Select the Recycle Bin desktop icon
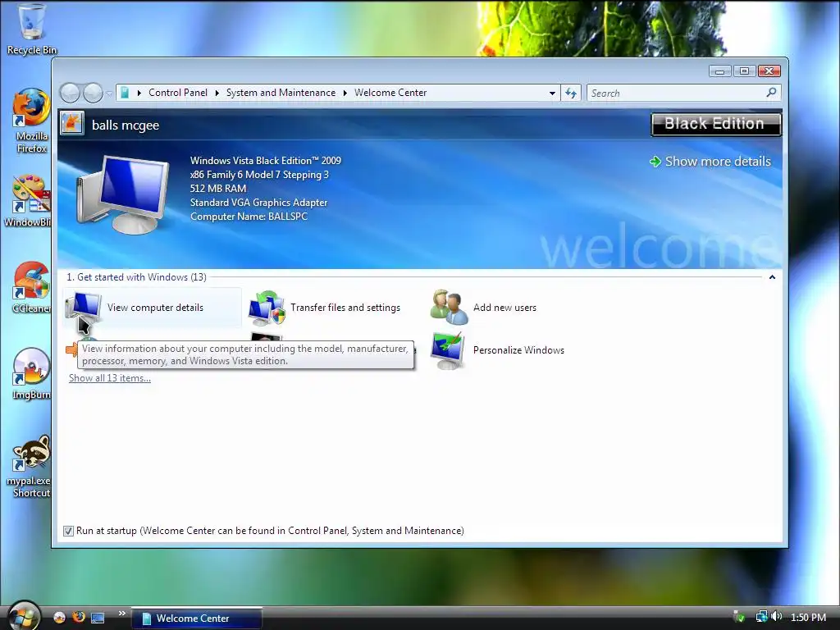The width and height of the screenshot is (840, 630). tap(31, 28)
